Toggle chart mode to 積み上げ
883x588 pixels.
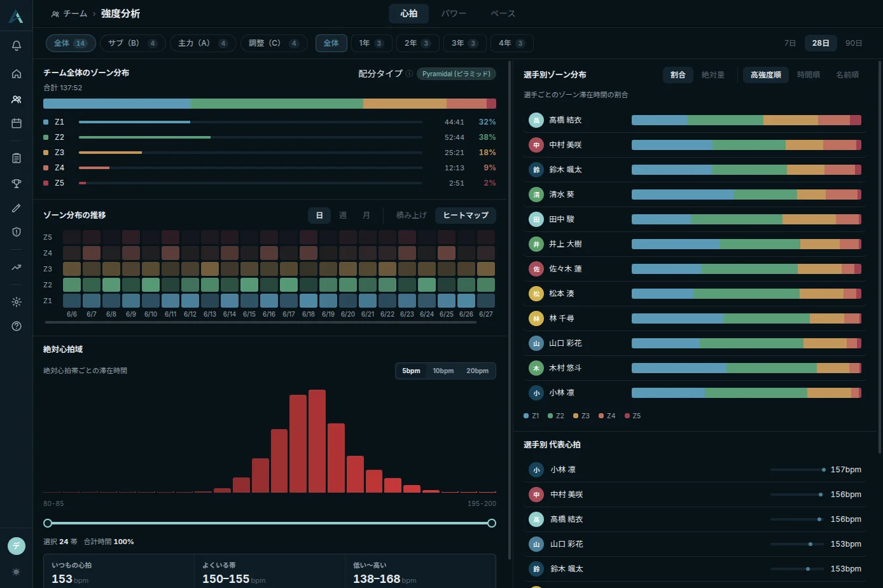pos(412,215)
